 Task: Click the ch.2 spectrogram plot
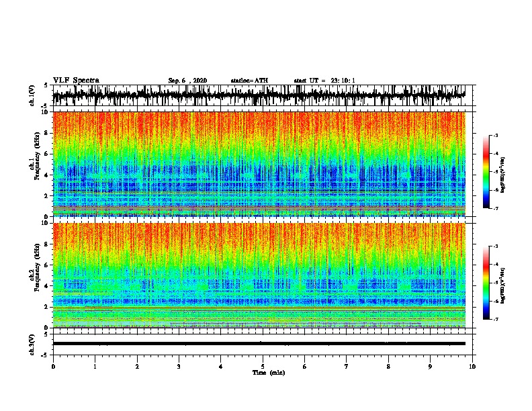click(259, 275)
